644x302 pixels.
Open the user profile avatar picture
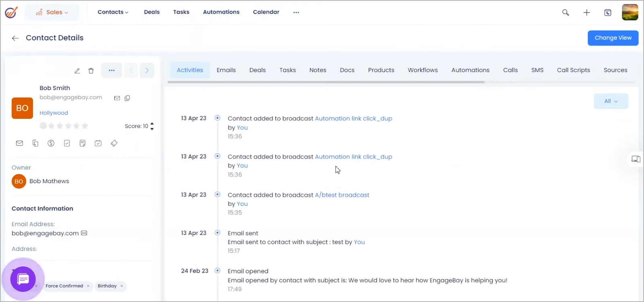[x=630, y=12]
